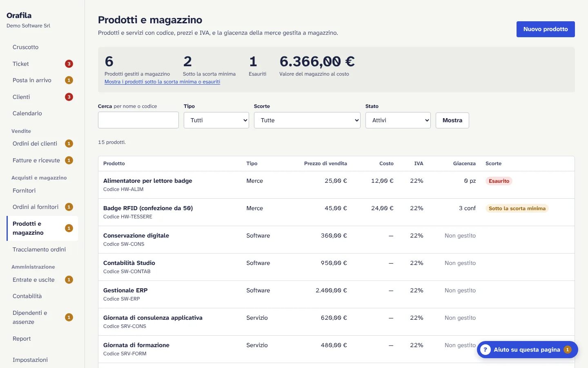Open the Stato dropdown set to Attivi
The width and height of the screenshot is (588, 368).
pos(398,120)
